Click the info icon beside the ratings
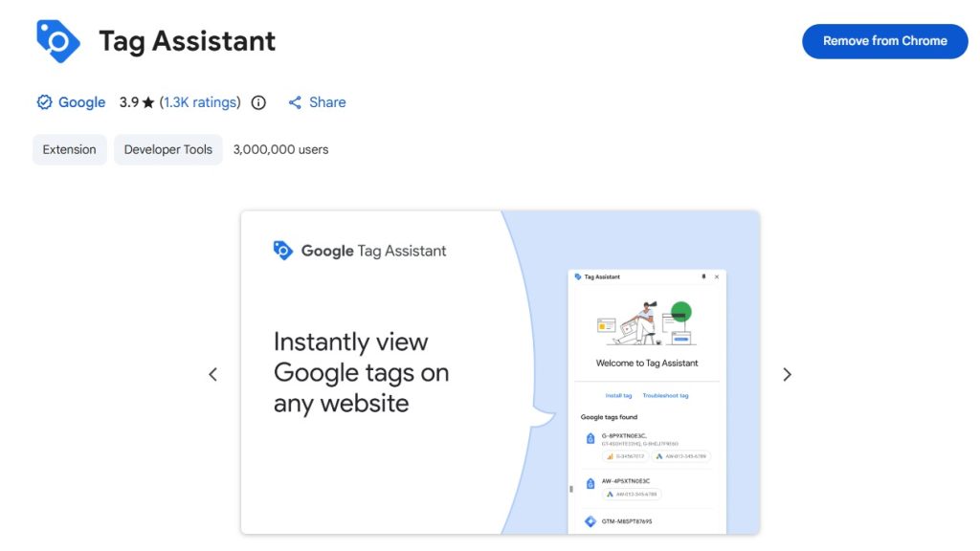 (257, 102)
